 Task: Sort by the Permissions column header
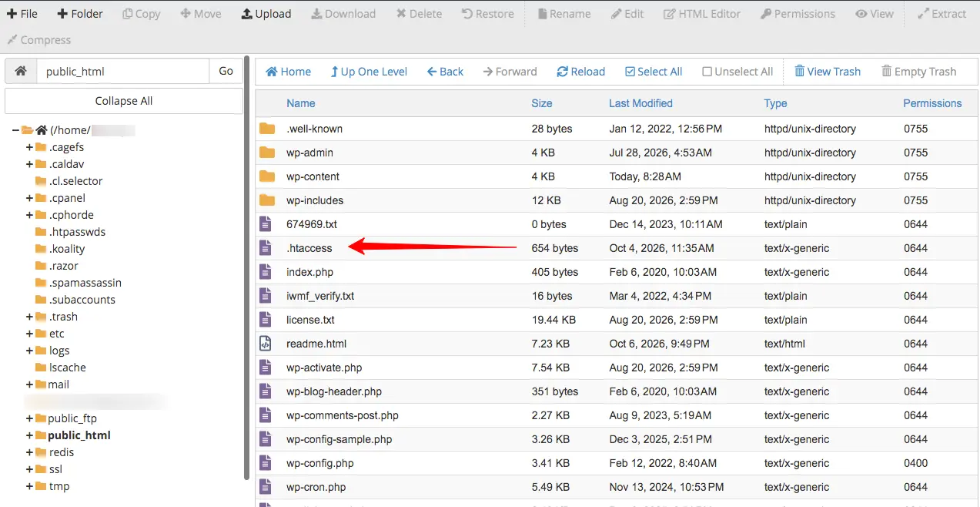932,103
